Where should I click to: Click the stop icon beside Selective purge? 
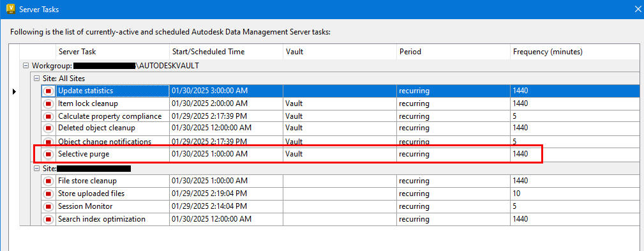(x=49, y=155)
